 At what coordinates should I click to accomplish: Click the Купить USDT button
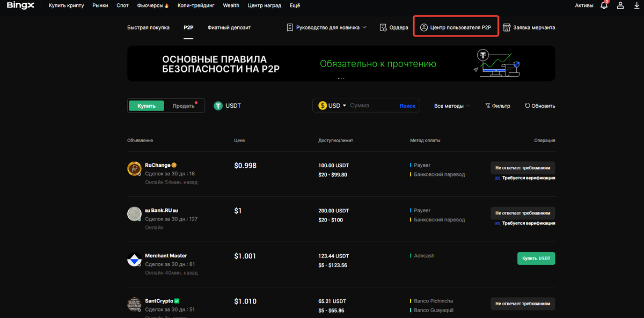[536, 258]
